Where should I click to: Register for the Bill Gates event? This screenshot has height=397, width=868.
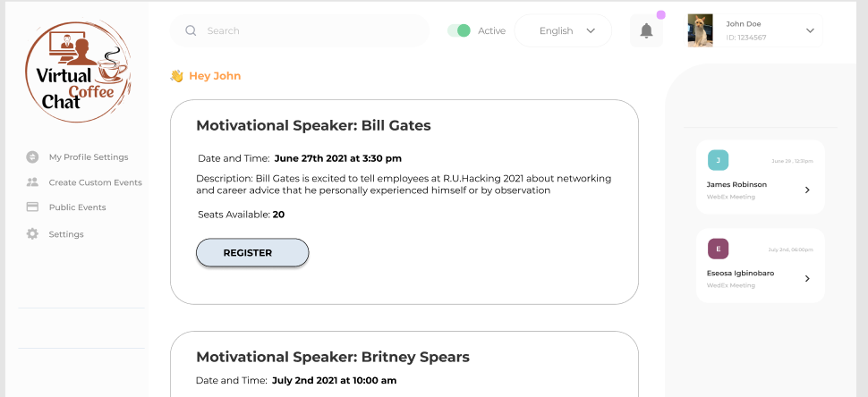[x=252, y=253]
